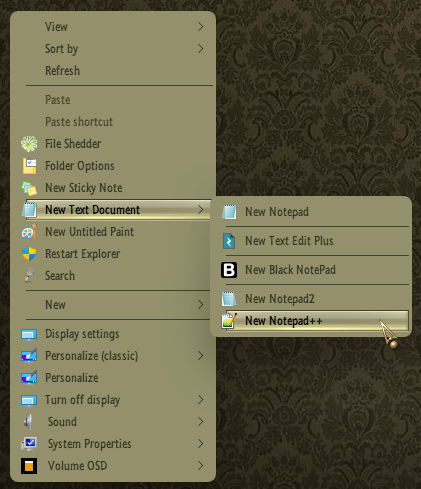Click the New Text Document notepad icon
Screen dimensions: 421x489
29,210
